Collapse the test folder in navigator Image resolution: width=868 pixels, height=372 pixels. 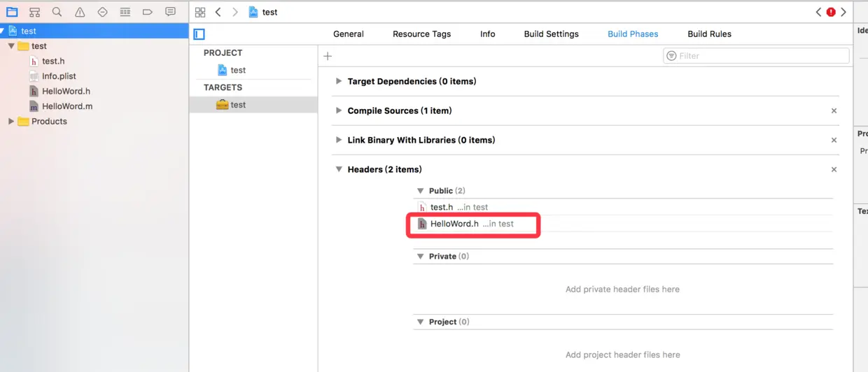[11, 46]
